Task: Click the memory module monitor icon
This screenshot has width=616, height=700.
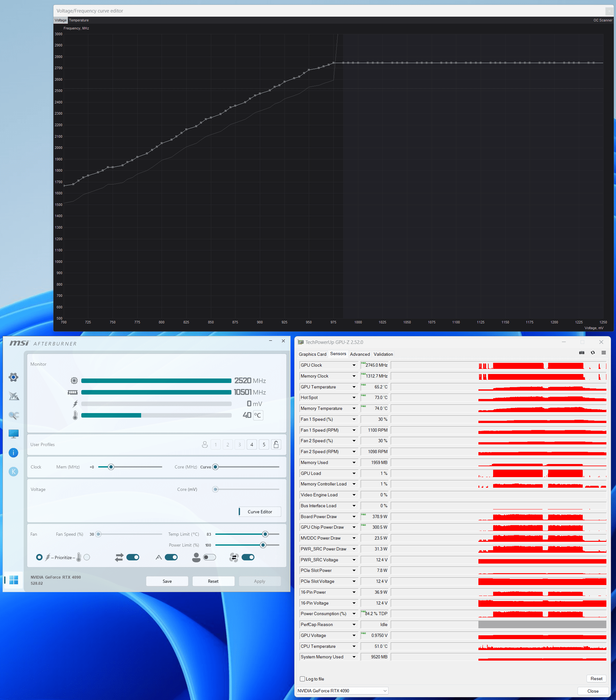Action: point(73,393)
